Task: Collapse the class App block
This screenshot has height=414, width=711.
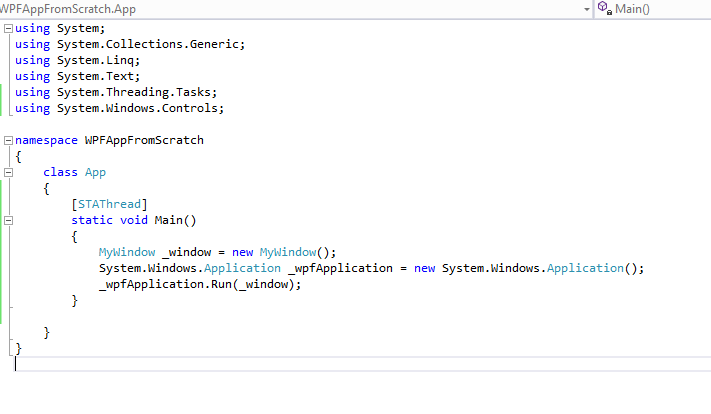Action: point(8,172)
